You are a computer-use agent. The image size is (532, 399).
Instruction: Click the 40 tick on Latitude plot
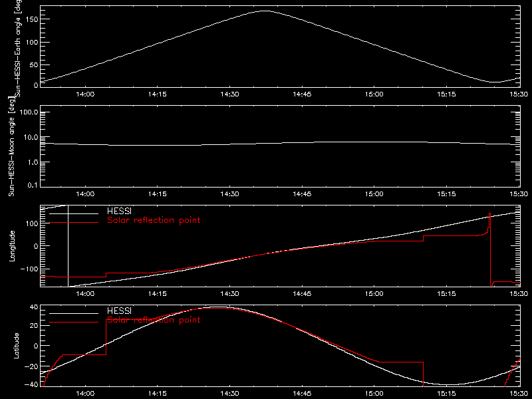click(x=34, y=307)
